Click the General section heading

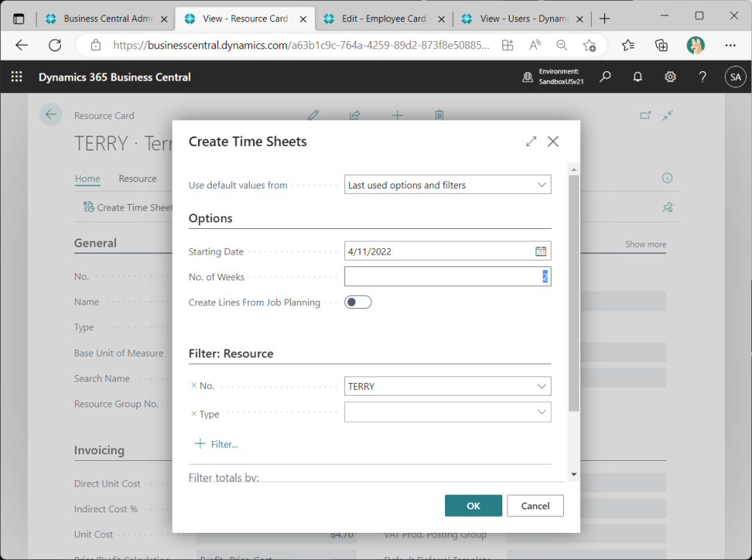(95, 243)
